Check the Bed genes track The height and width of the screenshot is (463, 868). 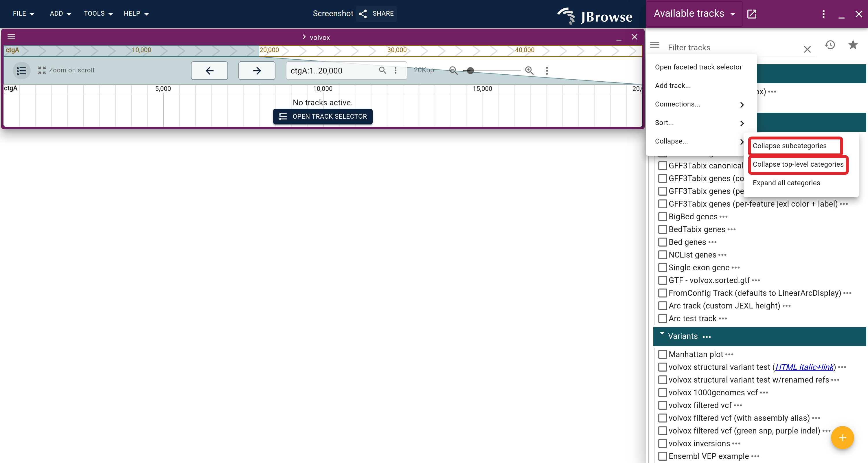[x=663, y=242]
